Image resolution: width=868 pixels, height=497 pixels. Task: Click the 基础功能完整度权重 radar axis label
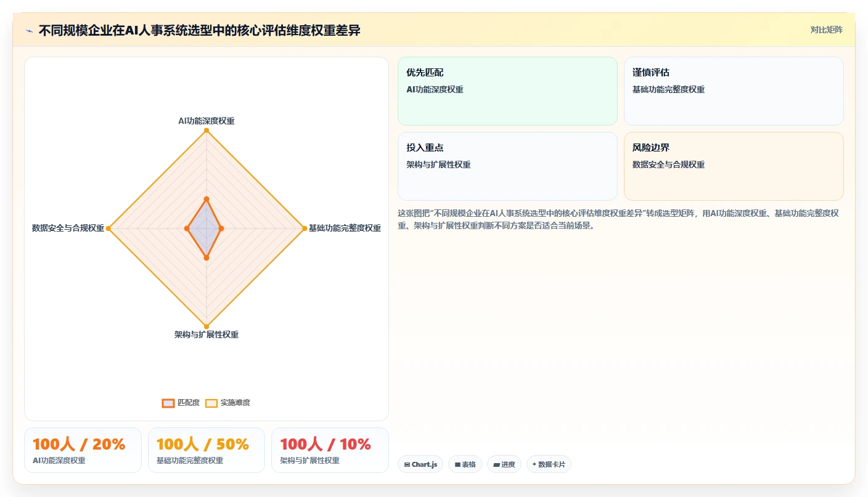(345, 228)
